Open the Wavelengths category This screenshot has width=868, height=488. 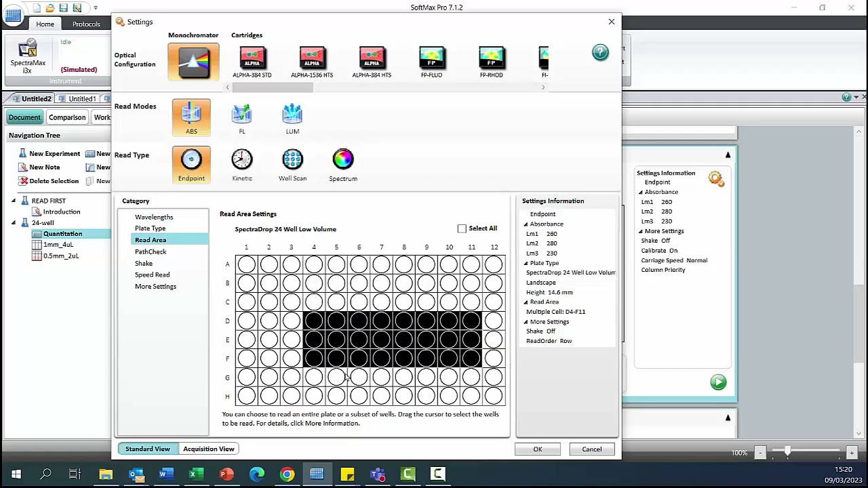154,217
